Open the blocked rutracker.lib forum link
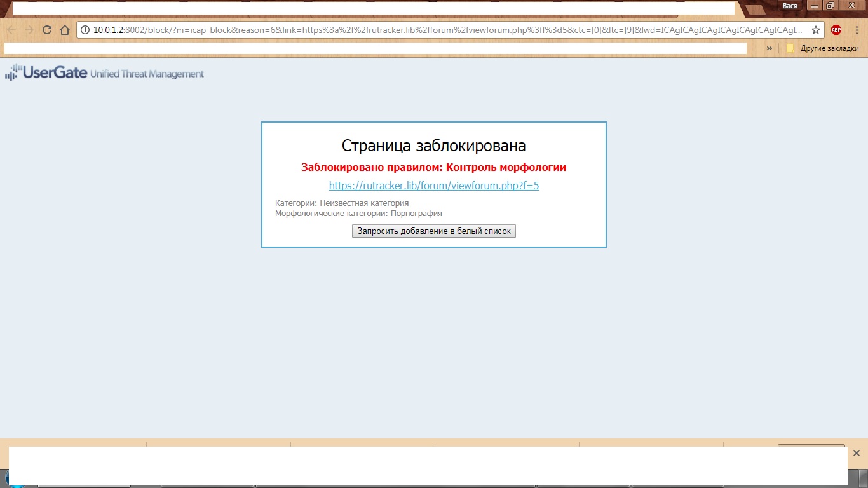This screenshot has width=868, height=488. click(x=434, y=186)
